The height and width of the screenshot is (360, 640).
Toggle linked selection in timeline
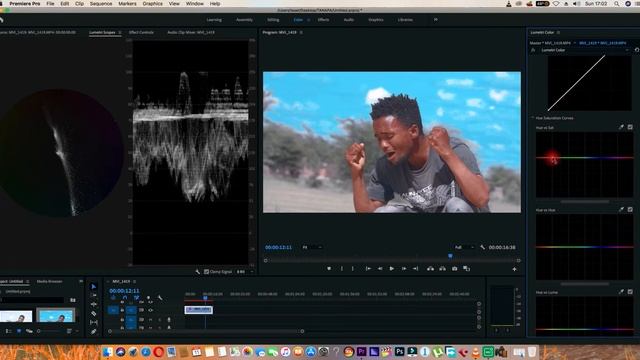[x=136, y=298]
